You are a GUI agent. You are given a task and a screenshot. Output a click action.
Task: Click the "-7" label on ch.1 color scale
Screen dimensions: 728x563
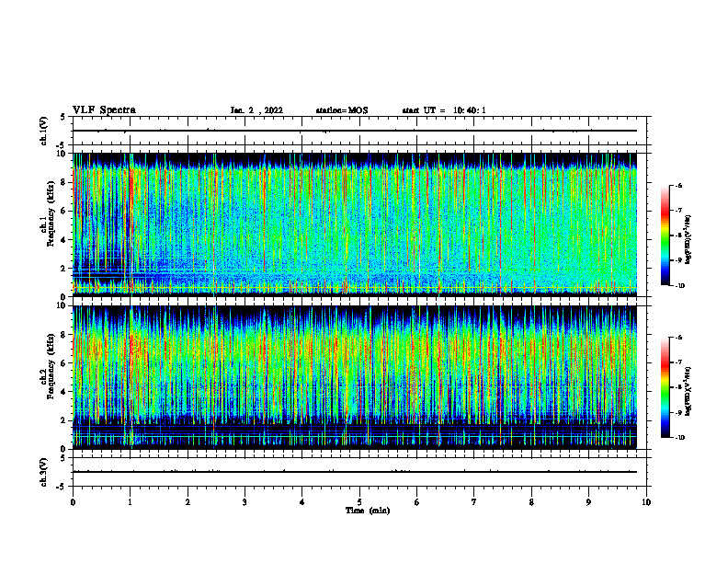click(678, 211)
